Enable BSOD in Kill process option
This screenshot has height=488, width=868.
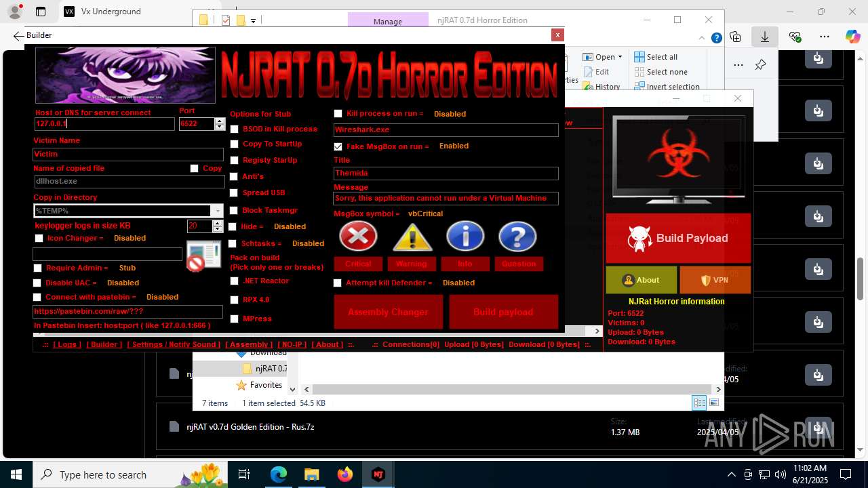(x=234, y=129)
